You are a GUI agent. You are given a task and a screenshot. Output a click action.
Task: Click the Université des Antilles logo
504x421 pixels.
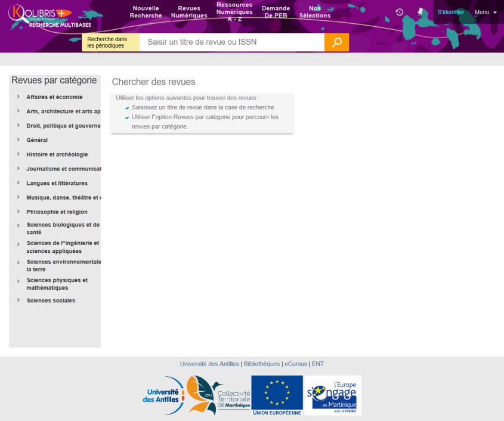click(163, 395)
